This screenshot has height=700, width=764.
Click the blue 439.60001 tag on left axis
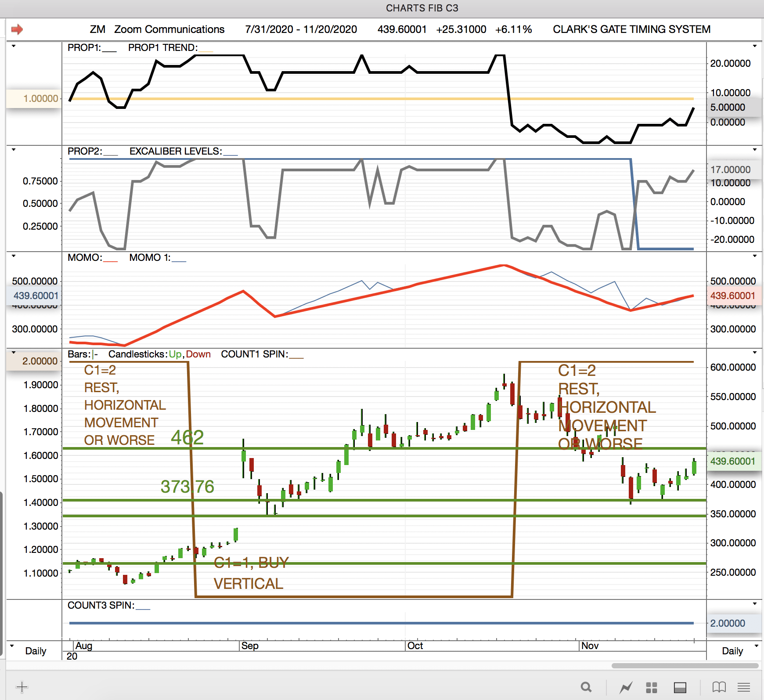point(34,296)
